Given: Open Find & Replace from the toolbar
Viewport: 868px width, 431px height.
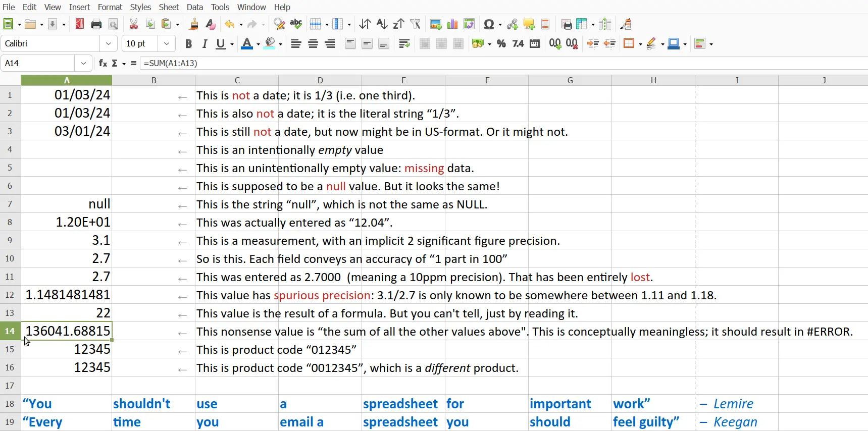Looking at the screenshot, I should coord(279,24).
